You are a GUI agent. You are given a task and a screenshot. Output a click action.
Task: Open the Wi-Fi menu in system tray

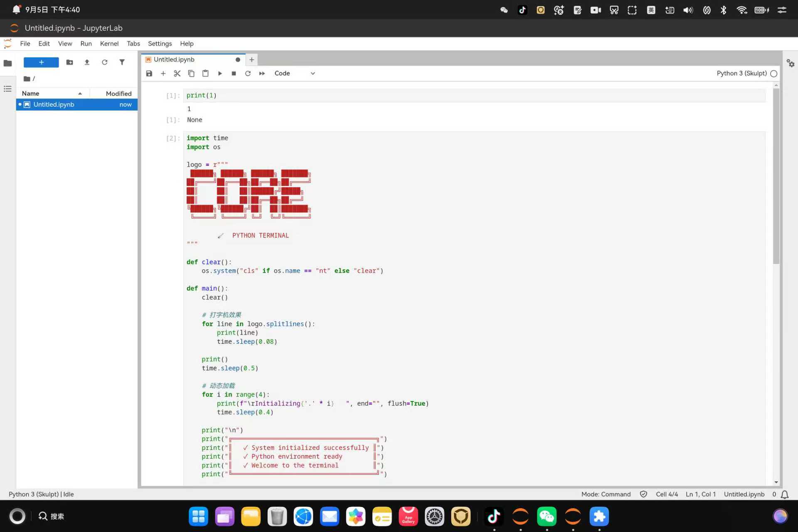[742, 10]
